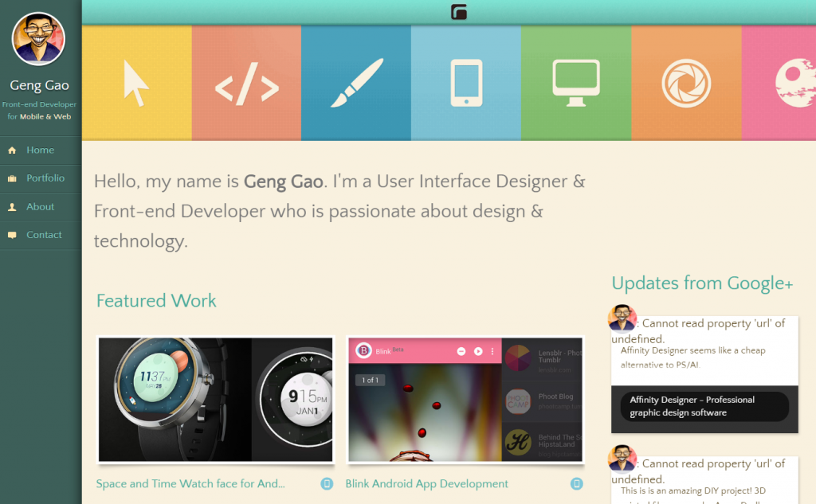Screen dimensions: 816x504
Task: Open the Contact sidebar link
Action: click(44, 235)
